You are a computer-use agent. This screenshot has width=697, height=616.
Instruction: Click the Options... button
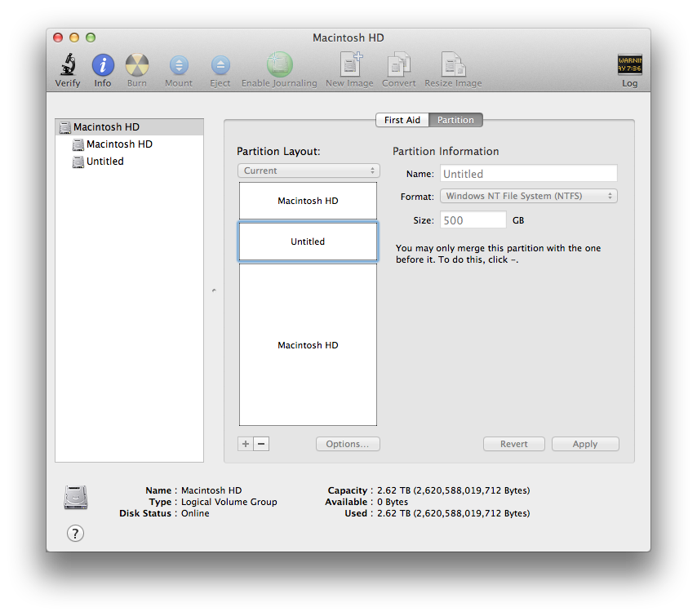pos(348,444)
